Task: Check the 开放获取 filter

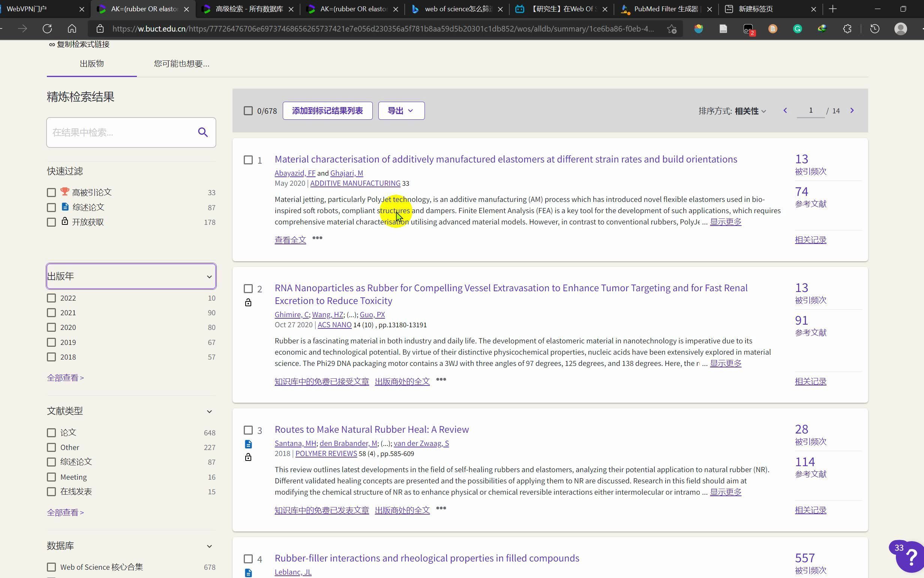Action: [x=51, y=222]
